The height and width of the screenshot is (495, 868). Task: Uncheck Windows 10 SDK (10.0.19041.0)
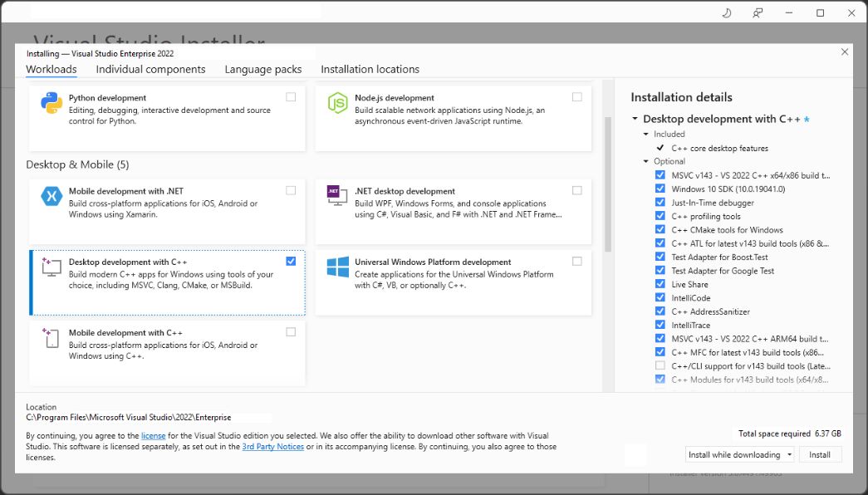coord(660,189)
